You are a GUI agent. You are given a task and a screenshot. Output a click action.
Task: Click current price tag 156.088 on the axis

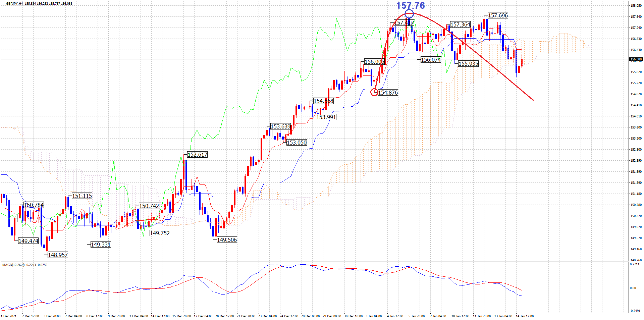point(636,59)
